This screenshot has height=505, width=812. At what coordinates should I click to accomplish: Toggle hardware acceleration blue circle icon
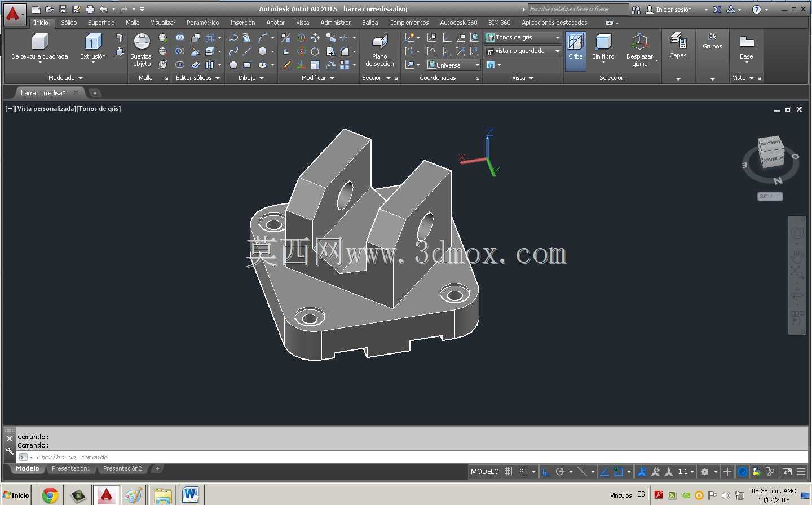[x=743, y=472]
